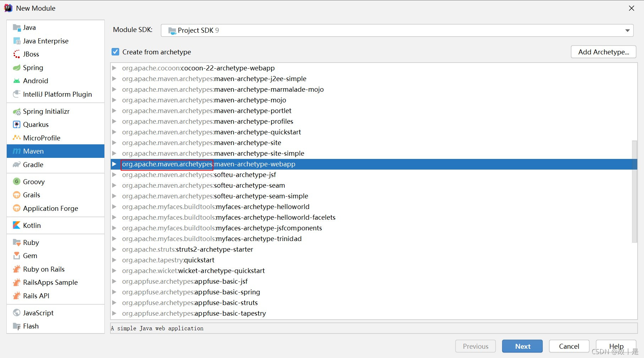Select the MicroProfile icon
This screenshot has width=644, height=358.
17,138
